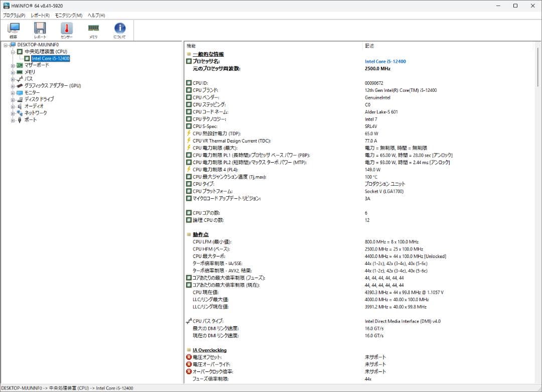Select the Intel Core i5-12400 tree item
The width and height of the screenshot is (542, 392).
pos(52,58)
